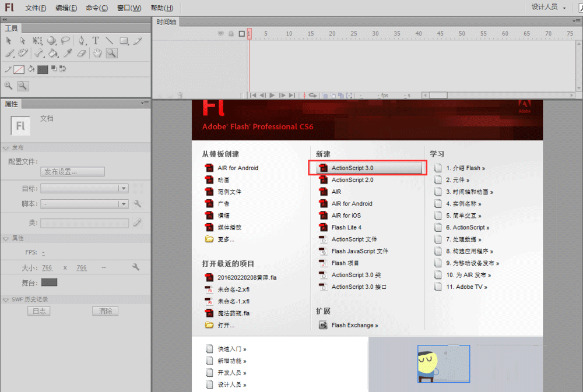Screen dimensions: 583x392
Task: Click the swap colors icon
Action: coord(62,68)
